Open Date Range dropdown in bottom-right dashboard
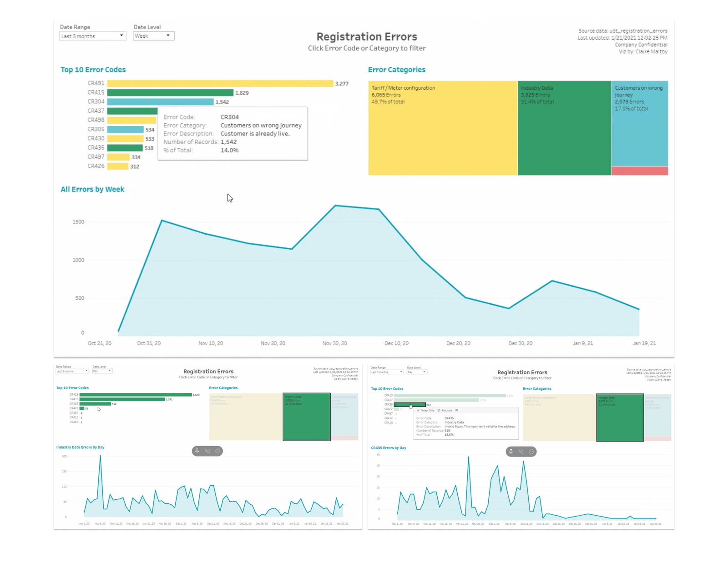 (387, 372)
